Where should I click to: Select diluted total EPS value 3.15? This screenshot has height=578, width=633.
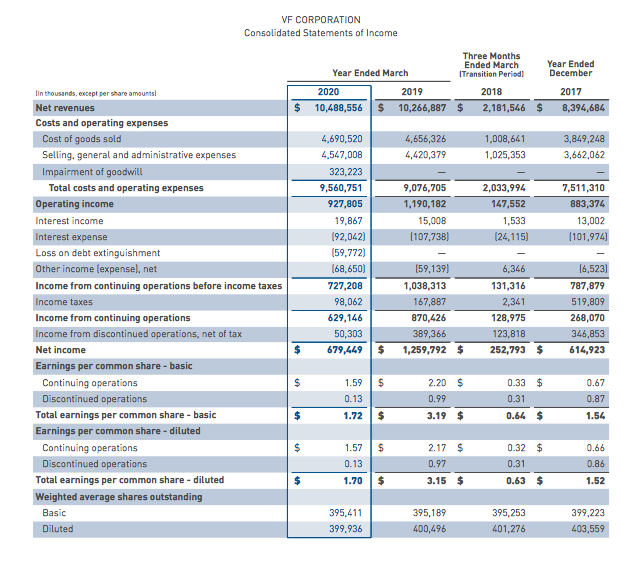pyautogui.click(x=436, y=481)
